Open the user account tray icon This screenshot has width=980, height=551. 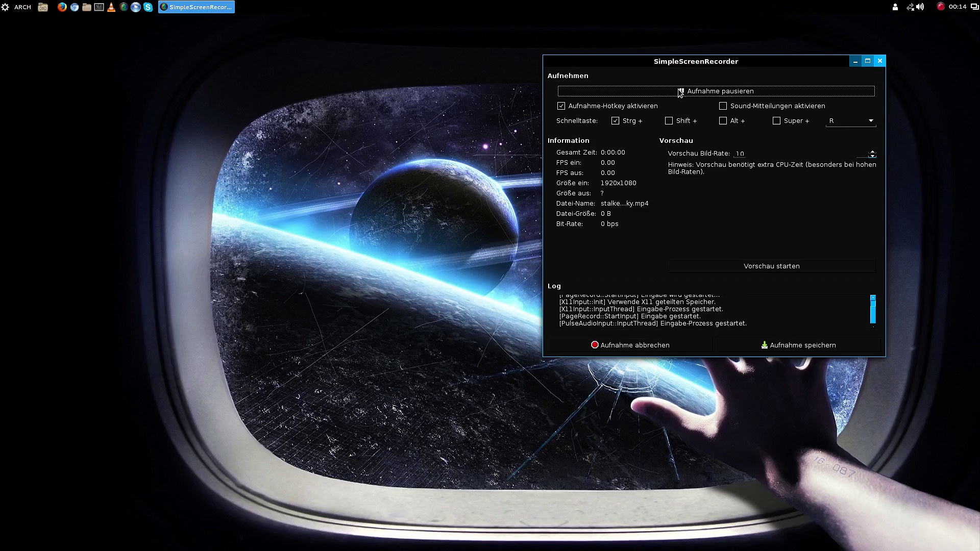895,7
